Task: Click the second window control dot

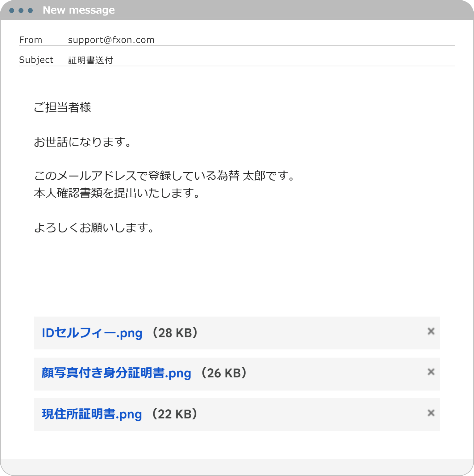Action: coord(21,10)
